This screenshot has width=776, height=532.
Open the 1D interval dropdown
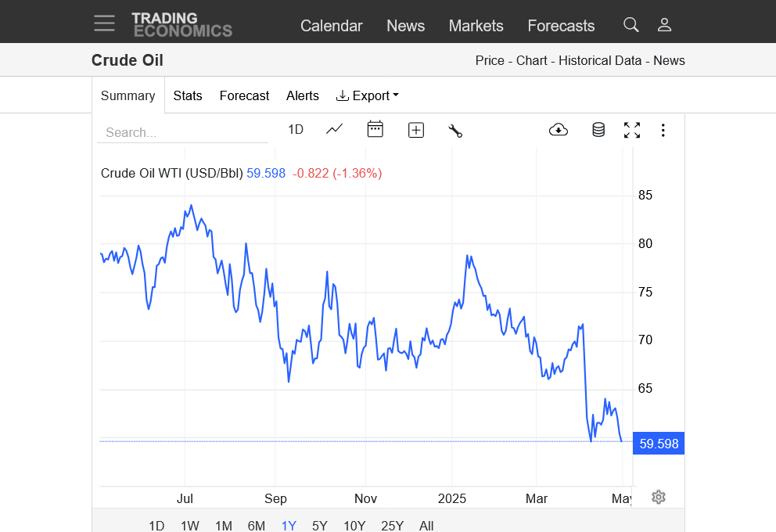(x=296, y=130)
